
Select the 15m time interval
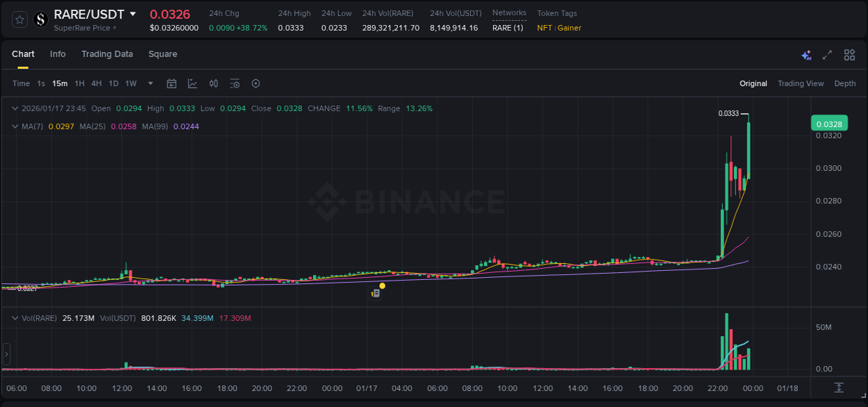pyautogui.click(x=60, y=83)
